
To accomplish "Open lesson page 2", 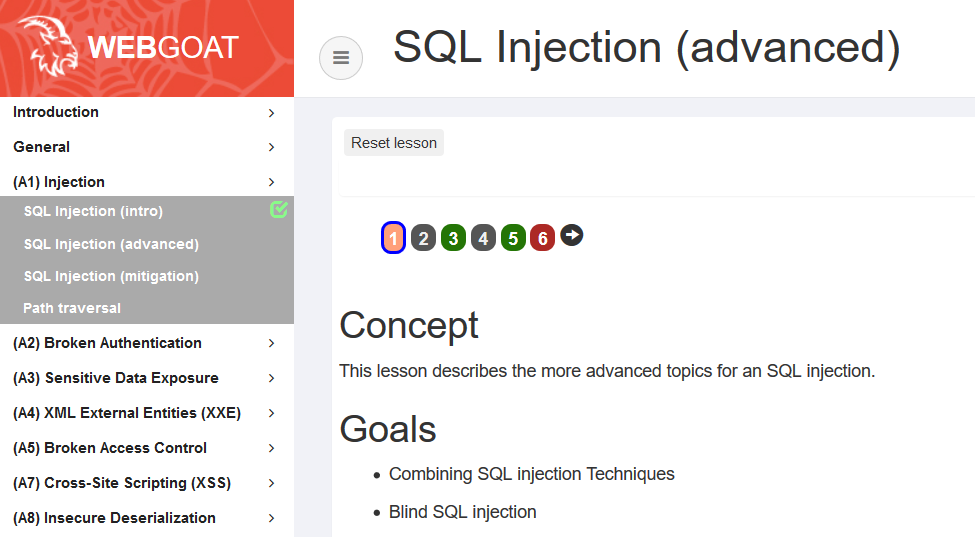I will coord(424,238).
